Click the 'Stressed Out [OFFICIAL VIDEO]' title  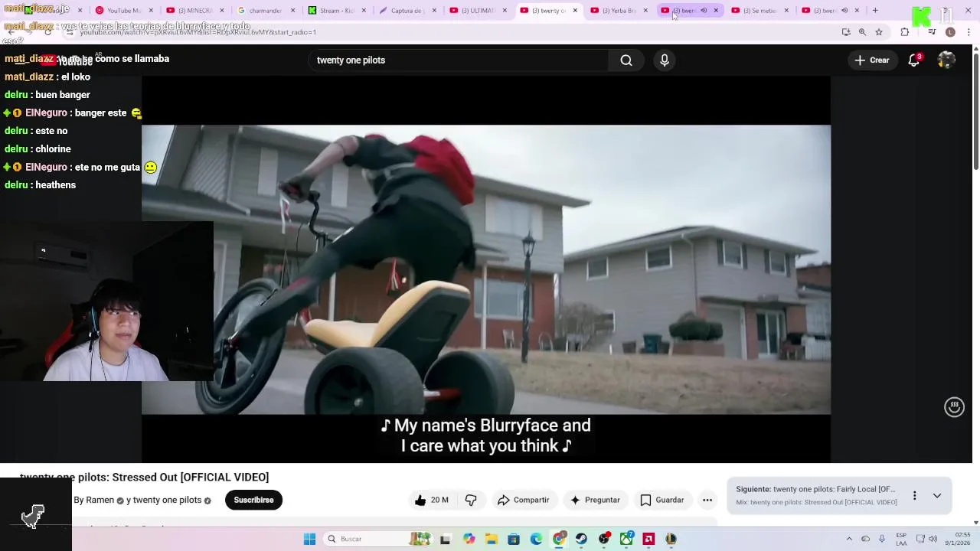(191, 478)
